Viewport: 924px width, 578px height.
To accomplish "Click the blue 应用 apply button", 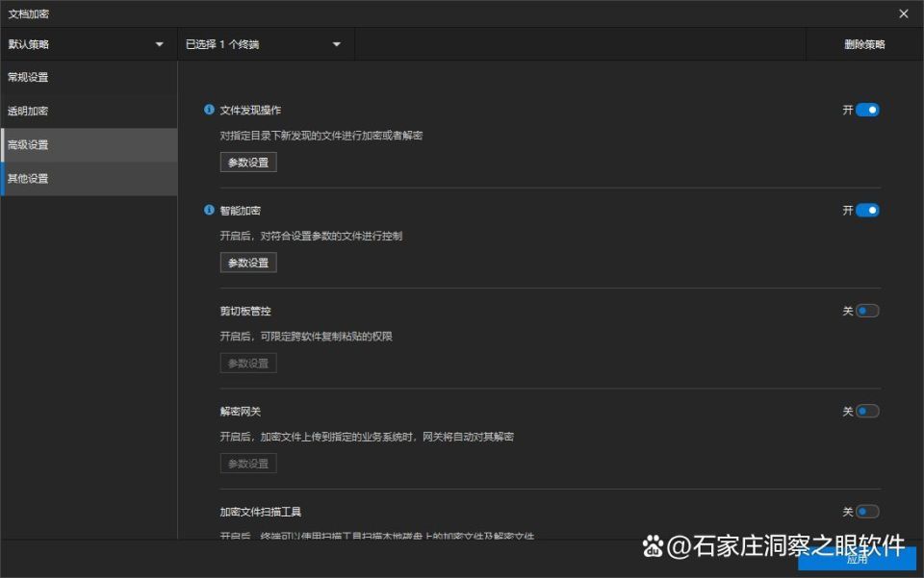I will pyautogui.click(x=857, y=559).
